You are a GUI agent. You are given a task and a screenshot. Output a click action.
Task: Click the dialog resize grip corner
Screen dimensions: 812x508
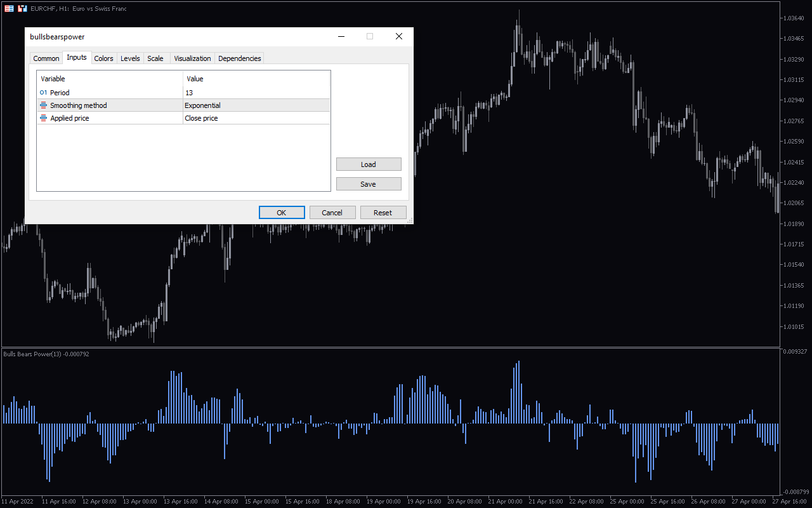pos(410,220)
